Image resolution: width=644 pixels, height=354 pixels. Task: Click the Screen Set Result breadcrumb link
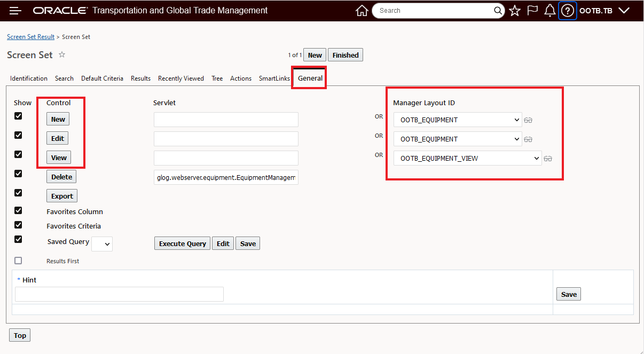30,37
